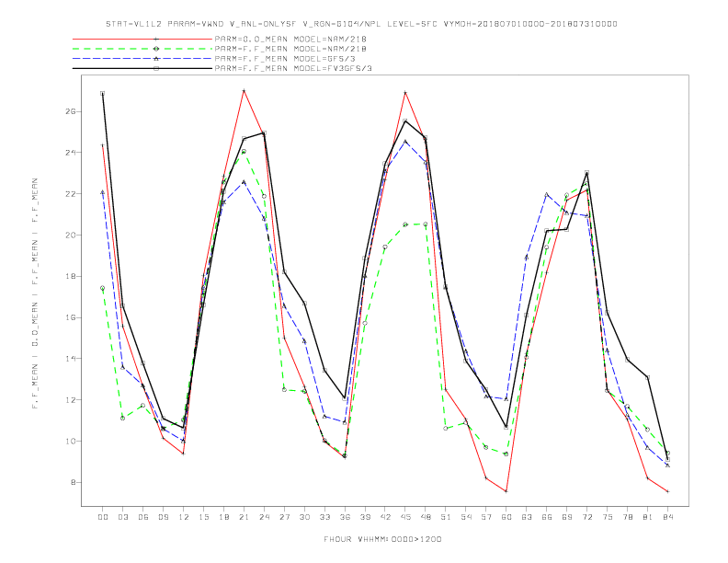Screen dimensions: 728x563
Task: Click x-axis tick label 81
Action: click(x=648, y=517)
